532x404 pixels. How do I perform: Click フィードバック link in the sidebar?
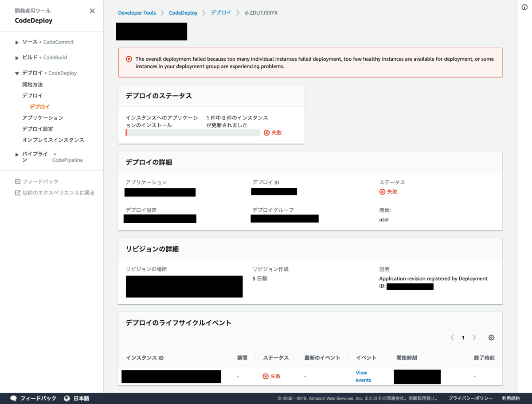point(40,182)
